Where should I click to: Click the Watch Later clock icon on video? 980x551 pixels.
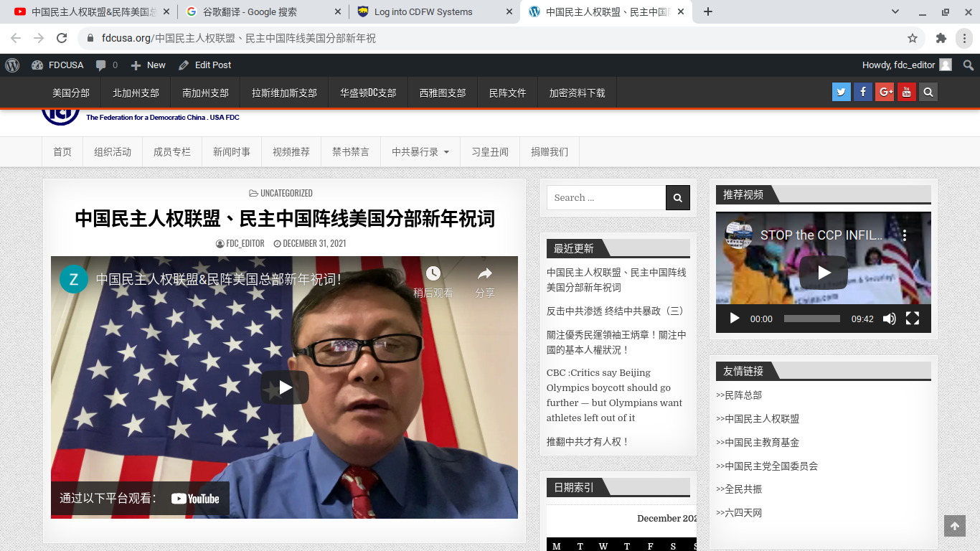pyautogui.click(x=433, y=274)
